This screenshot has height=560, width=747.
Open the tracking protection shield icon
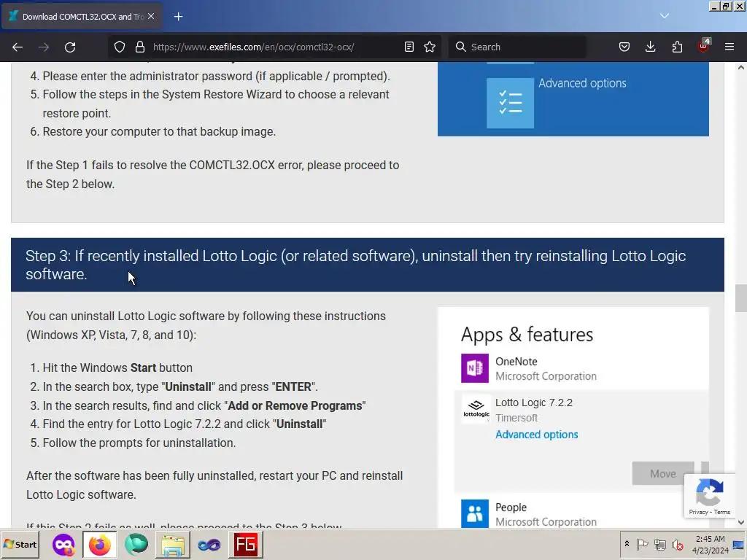point(120,47)
